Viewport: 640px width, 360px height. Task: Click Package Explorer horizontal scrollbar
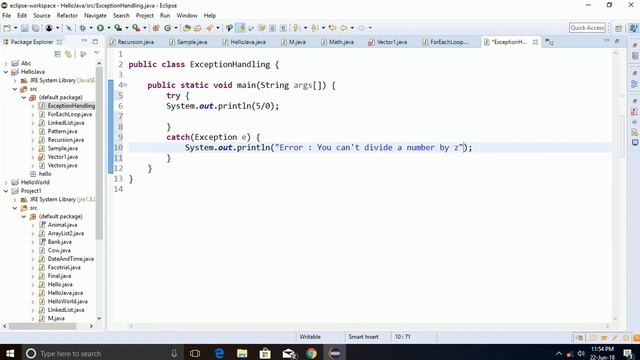(42, 326)
